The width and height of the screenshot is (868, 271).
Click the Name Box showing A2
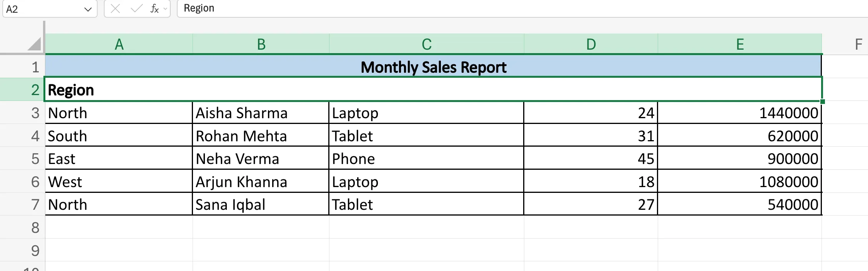[x=42, y=9]
